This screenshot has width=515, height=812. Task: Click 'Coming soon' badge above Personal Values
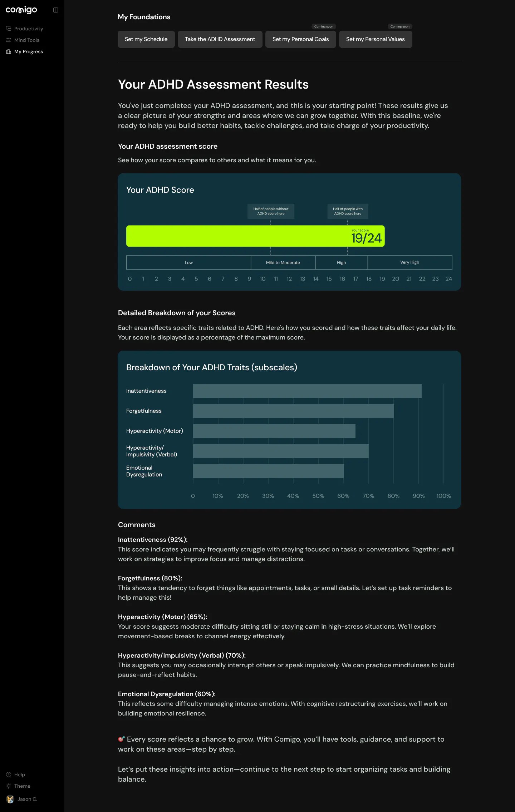400,26
